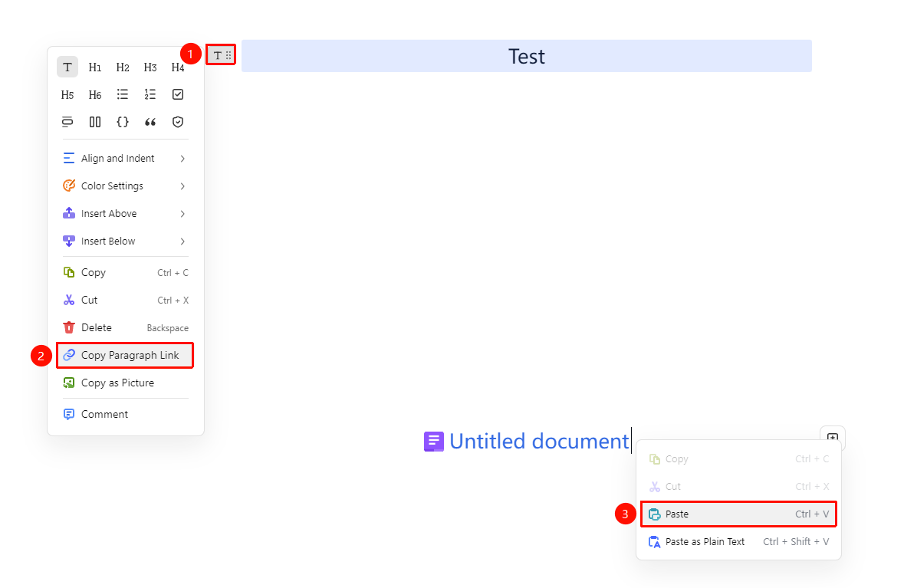Convert block to code block (curly braces)

click(123, 122)
